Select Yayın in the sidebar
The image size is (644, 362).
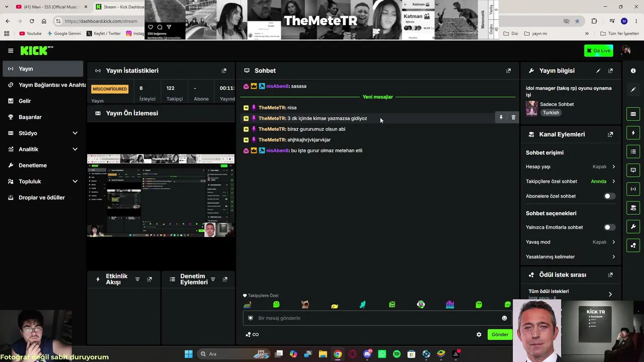tap(42, 69)
